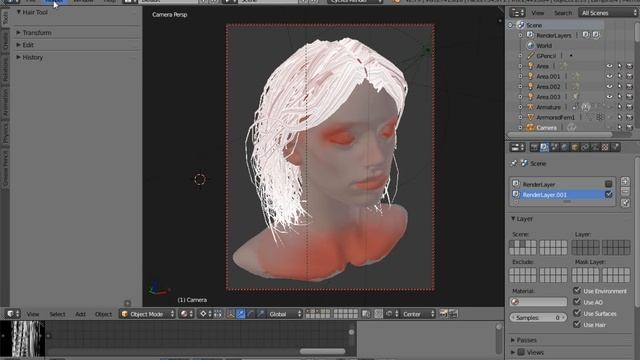Image resolution: width=640 pixels, height=360 pixels.
Task: Open the Center snap target dropdown
Action: point(418,314)
